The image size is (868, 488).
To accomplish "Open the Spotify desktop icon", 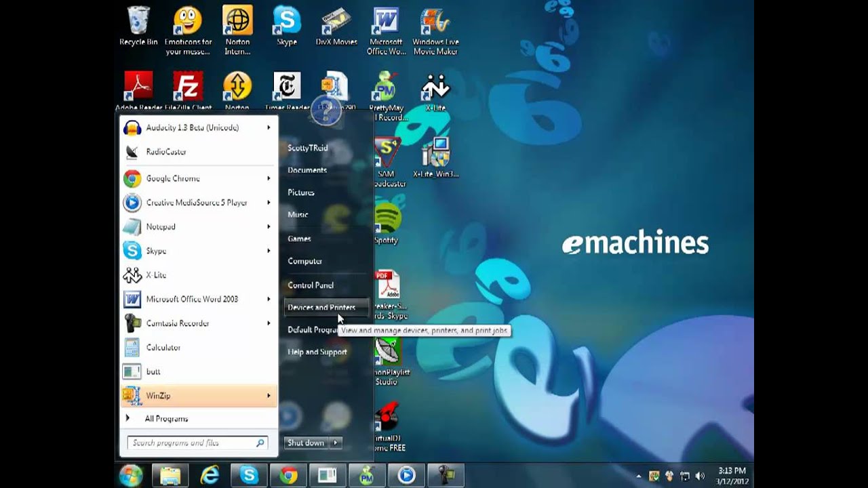I will pyautogui.click(x=387, y=224).
